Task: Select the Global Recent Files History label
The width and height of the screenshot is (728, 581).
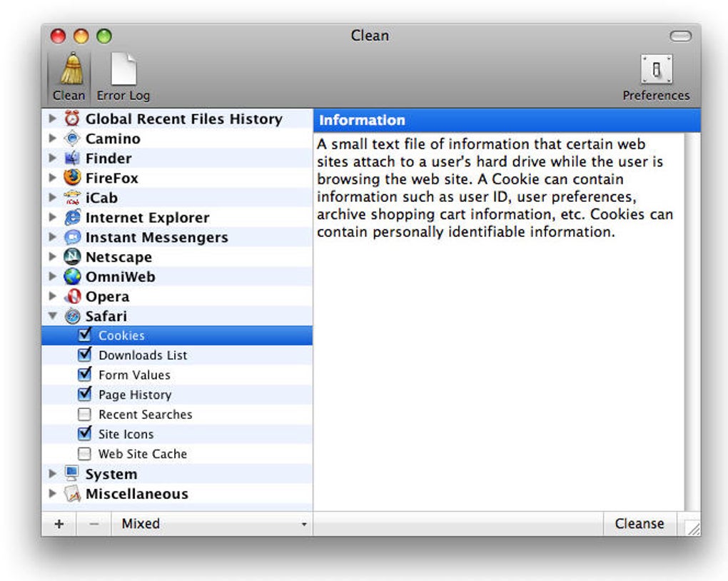Action: (x=184, y=119)
